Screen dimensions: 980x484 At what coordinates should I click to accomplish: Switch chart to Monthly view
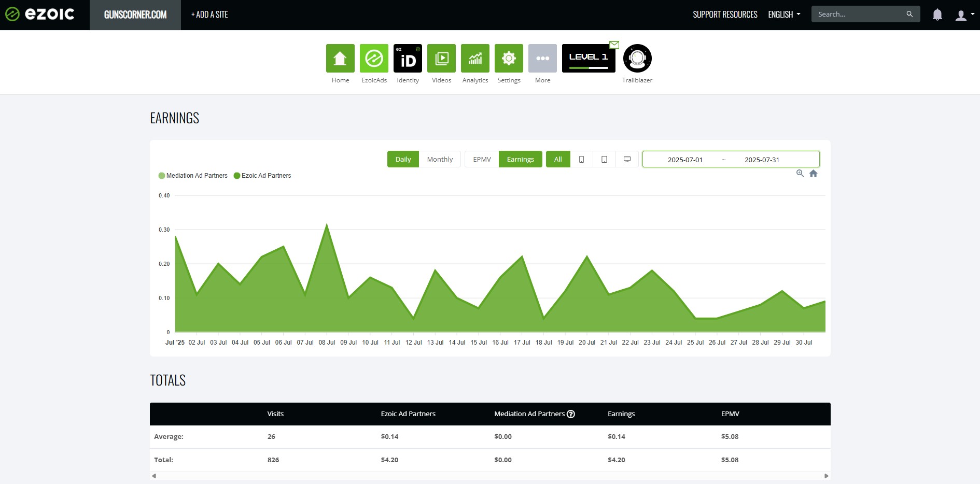tap(440, 159)
